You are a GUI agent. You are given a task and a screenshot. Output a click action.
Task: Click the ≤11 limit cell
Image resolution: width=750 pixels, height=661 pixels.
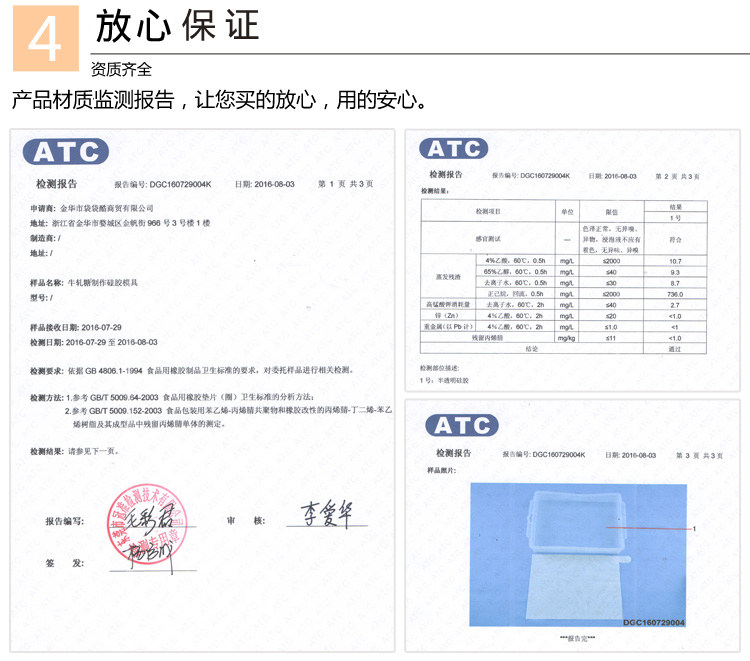pyautogui.click(x=611, y=338)
